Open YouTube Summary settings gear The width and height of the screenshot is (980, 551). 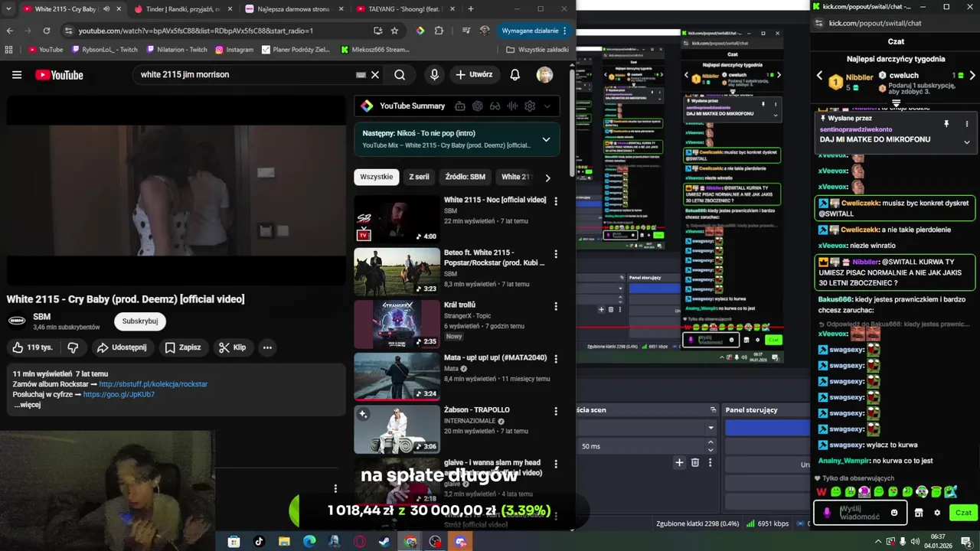(x=529, y=106)
